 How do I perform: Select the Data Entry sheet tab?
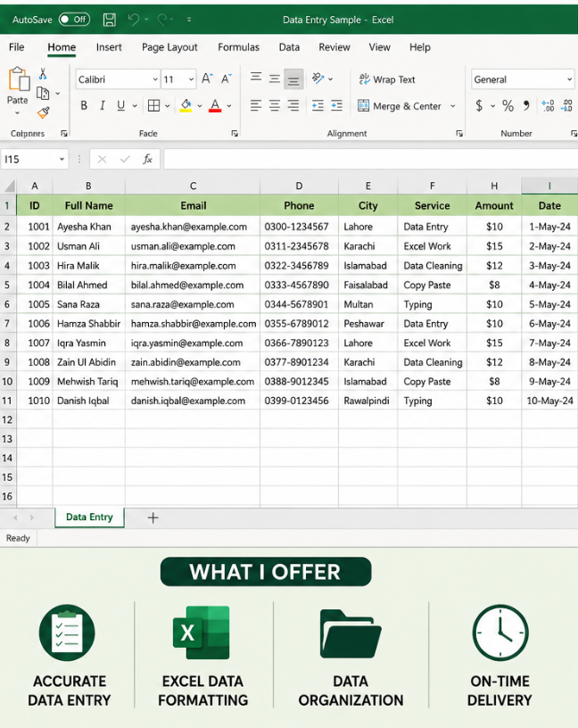(89, 517)
